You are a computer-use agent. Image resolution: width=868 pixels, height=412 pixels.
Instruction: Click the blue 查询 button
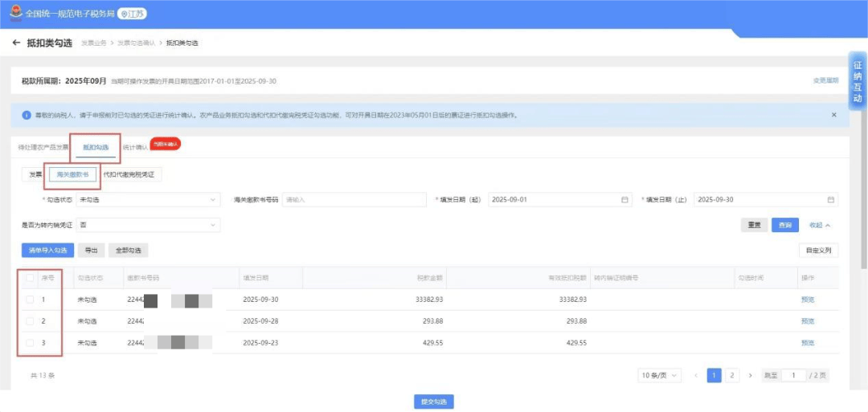click(x=784, y=225)
